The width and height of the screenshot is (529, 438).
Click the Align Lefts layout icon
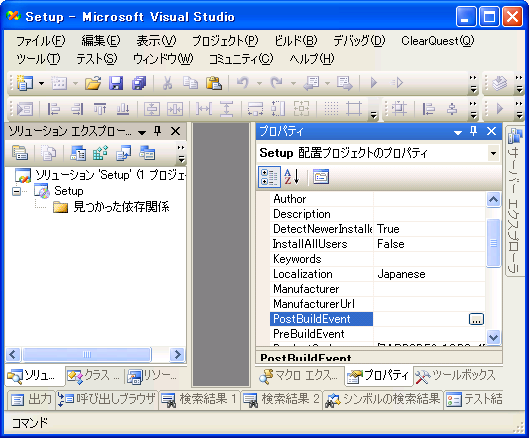[53, 109]
